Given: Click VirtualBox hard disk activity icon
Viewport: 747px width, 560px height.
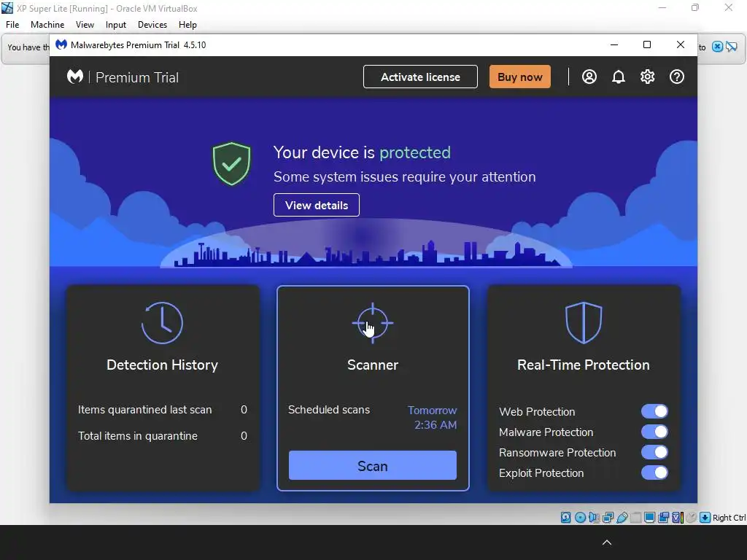Looking at the screenshot, I should point(565,518).
